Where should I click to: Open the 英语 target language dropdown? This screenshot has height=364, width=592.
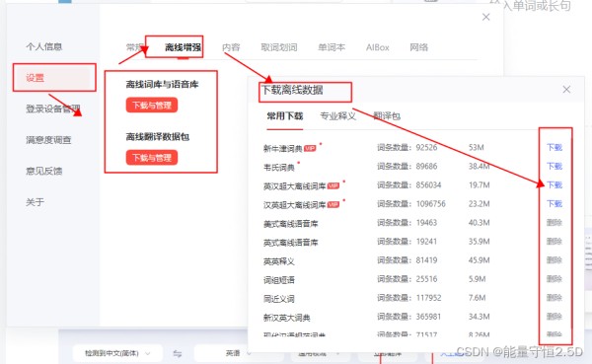pyautogui.click(x=239, y=353)
